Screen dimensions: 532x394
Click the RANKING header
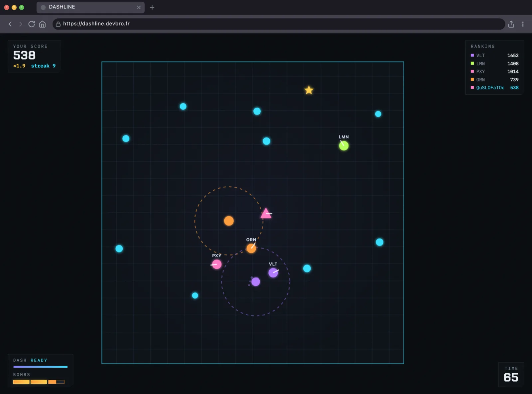483,46
